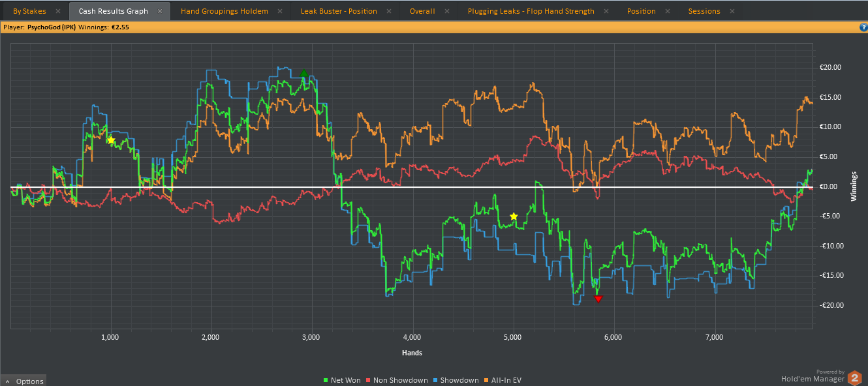Click the blue help icon at top right
The height and width of the screenshot is (386, 868).
[863, 28]
